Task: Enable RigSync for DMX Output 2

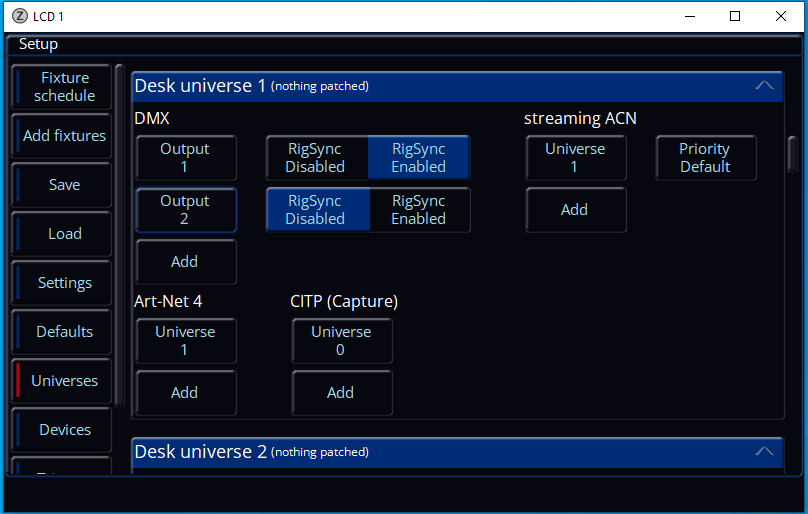Action: coord(419,210)
